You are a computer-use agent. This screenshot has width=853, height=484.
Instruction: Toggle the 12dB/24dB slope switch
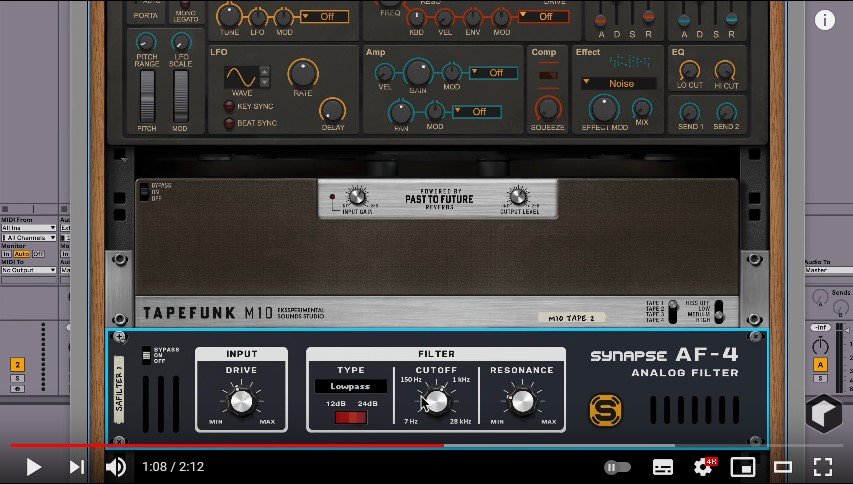(x=351, y=417)
